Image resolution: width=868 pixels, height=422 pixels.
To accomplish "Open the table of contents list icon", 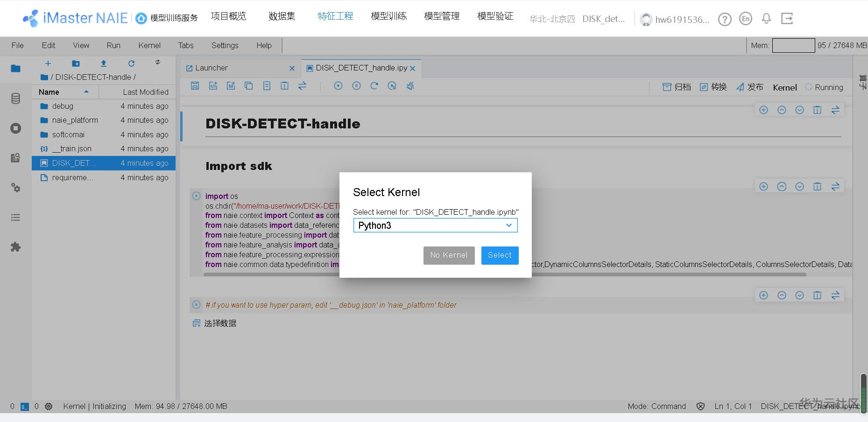I will [16, 218].
